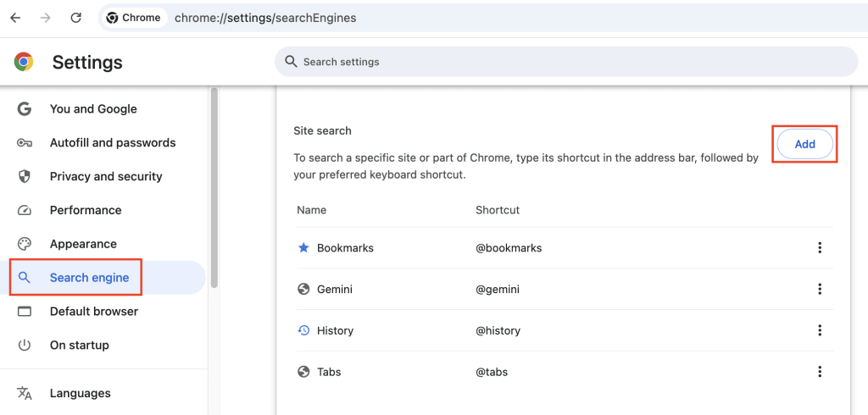Click the magnifier icon in Search settings
868x415 pixels.
tap(292, 62)
